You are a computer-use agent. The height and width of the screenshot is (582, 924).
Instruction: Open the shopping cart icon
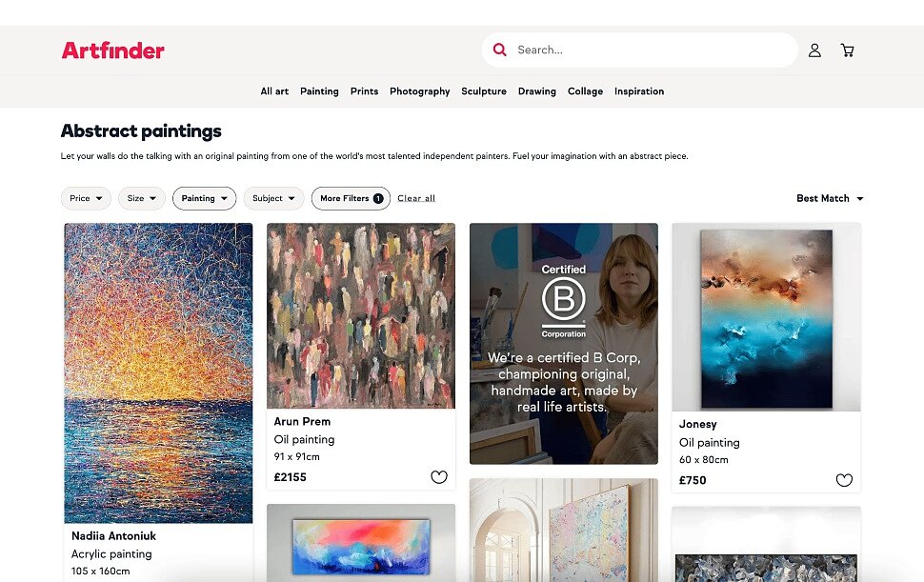pos(847,50)
